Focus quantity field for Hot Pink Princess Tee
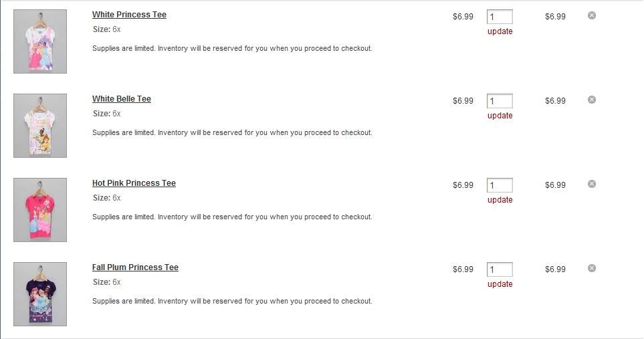644x339 pixels. [x=500, y=185]
